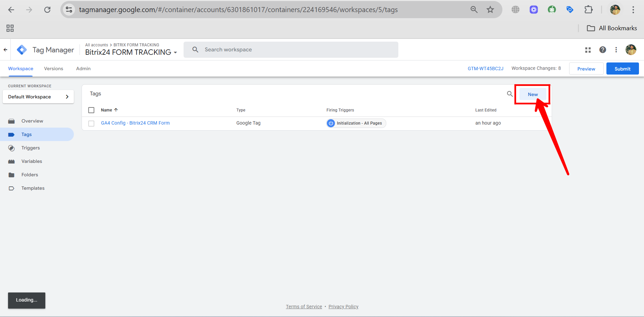Screen dimensions: 644x317
Task: Click the browser address bar URL
Action: (x=238, y=10)
